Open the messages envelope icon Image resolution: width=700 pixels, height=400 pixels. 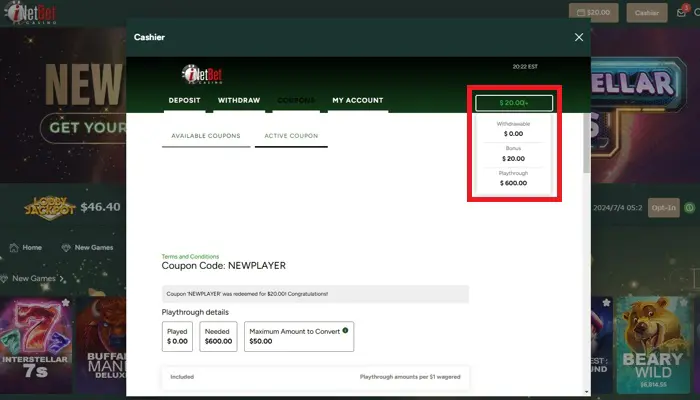(x=681, y=13)
